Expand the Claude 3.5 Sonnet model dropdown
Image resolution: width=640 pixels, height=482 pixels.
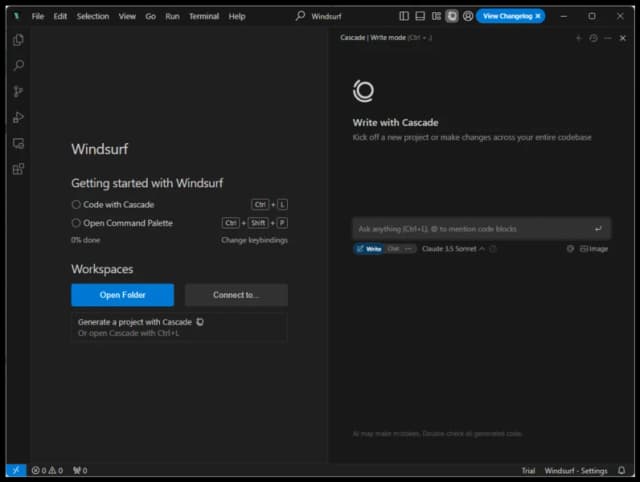point(453,249)
